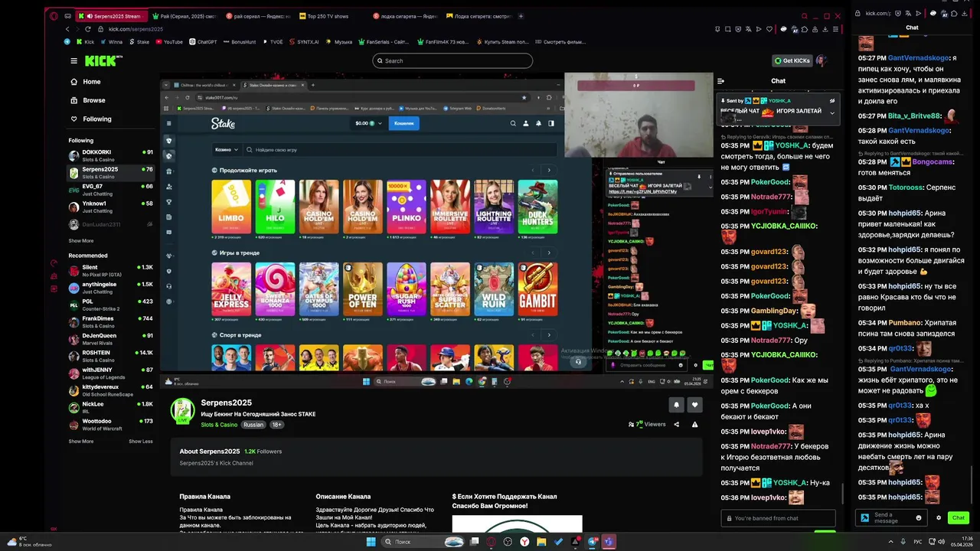Screen dimensions: 980x551
Task: Open Музыка bookmark
Action: click(x=338, y=42)
